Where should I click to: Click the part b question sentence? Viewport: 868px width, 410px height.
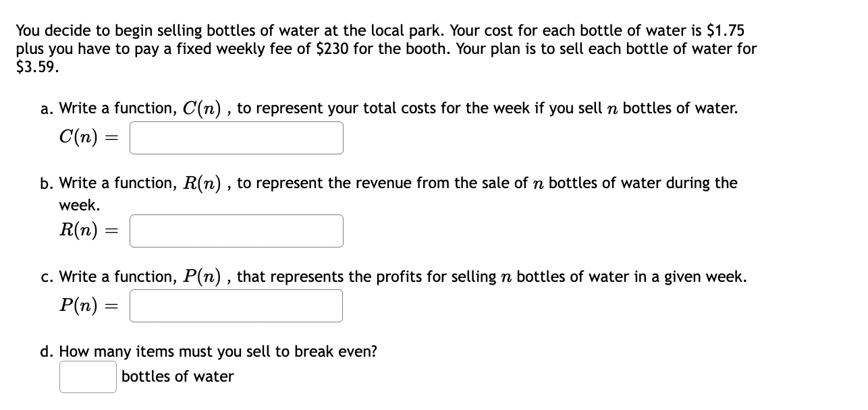click(389, 193)
